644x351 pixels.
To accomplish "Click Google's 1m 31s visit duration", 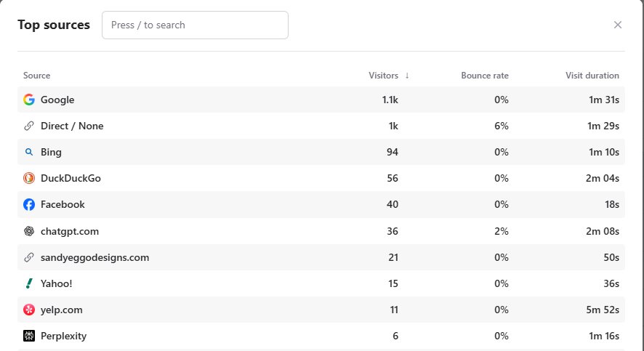I will pyautogui.click(x=604, y=100).
